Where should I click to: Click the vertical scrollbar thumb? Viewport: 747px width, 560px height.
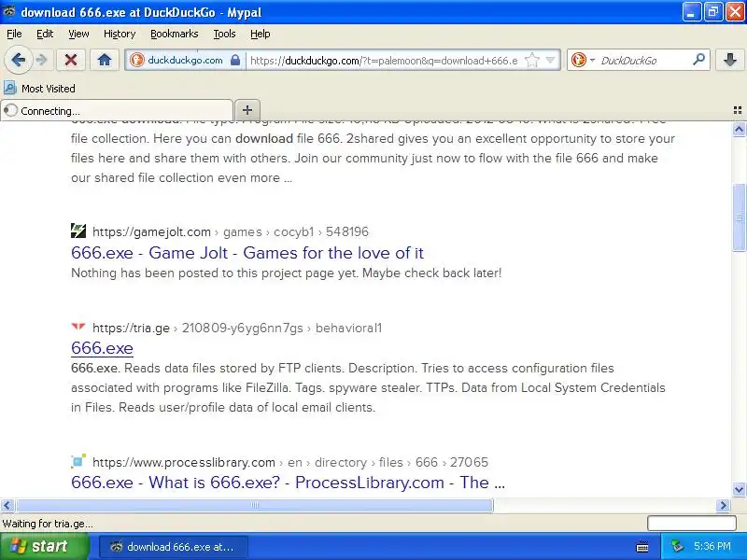(739, 217)
